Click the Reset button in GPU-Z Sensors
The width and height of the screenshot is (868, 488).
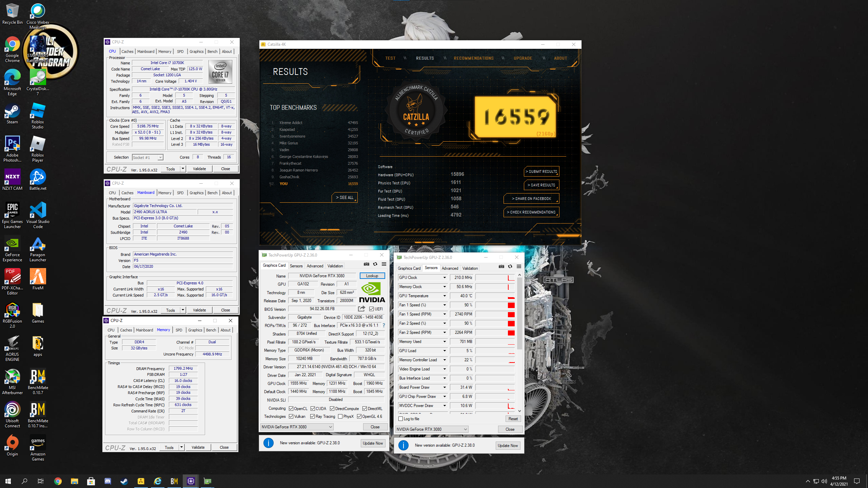click(513, 419)
